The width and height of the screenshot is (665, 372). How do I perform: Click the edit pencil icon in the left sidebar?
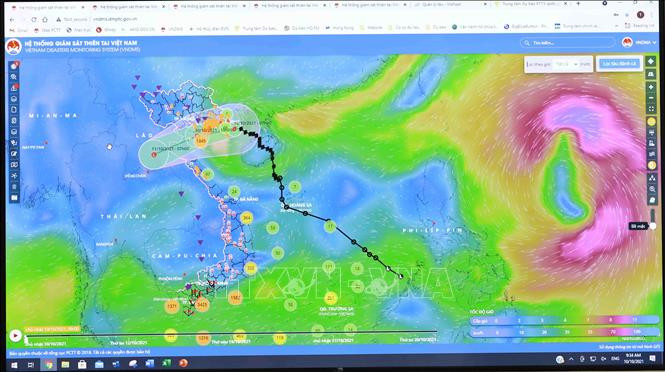14,154
